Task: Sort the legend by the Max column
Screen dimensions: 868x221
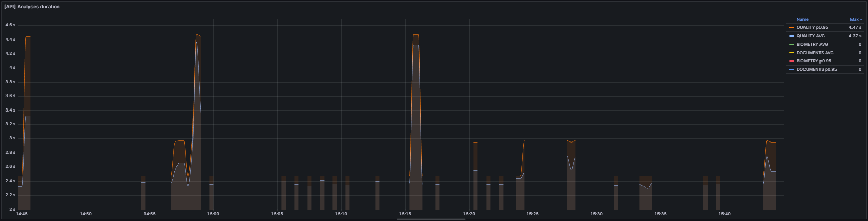Action: click(855, 19)
